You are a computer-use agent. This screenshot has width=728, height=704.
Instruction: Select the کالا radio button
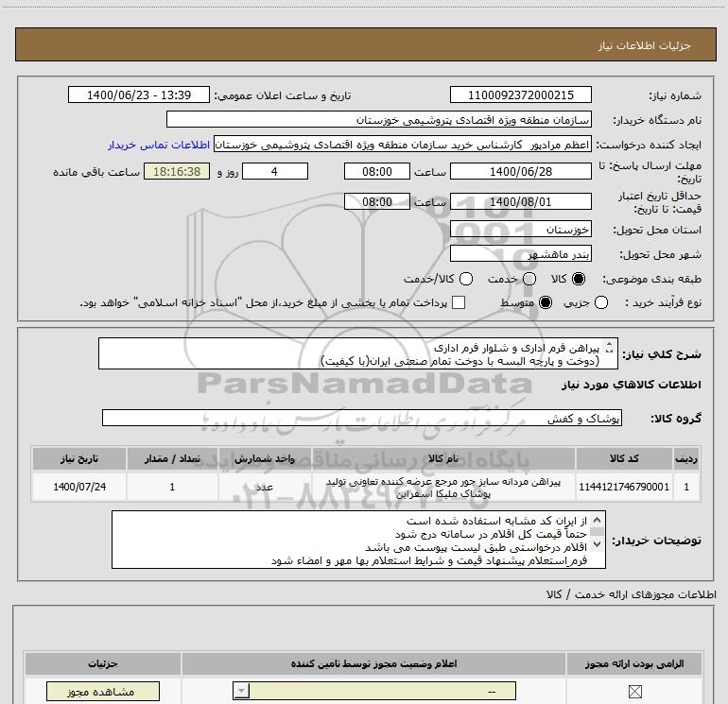click(579, 279)
